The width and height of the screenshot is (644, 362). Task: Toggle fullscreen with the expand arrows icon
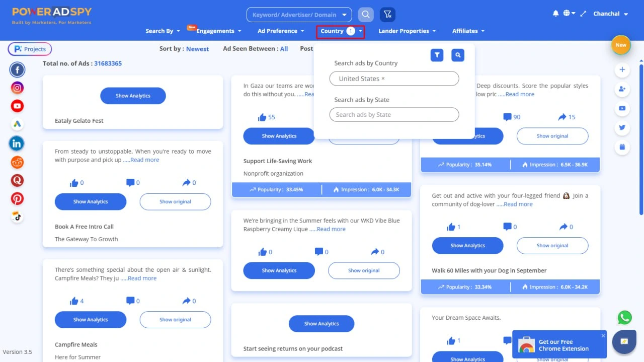click(x=583, y=14)
